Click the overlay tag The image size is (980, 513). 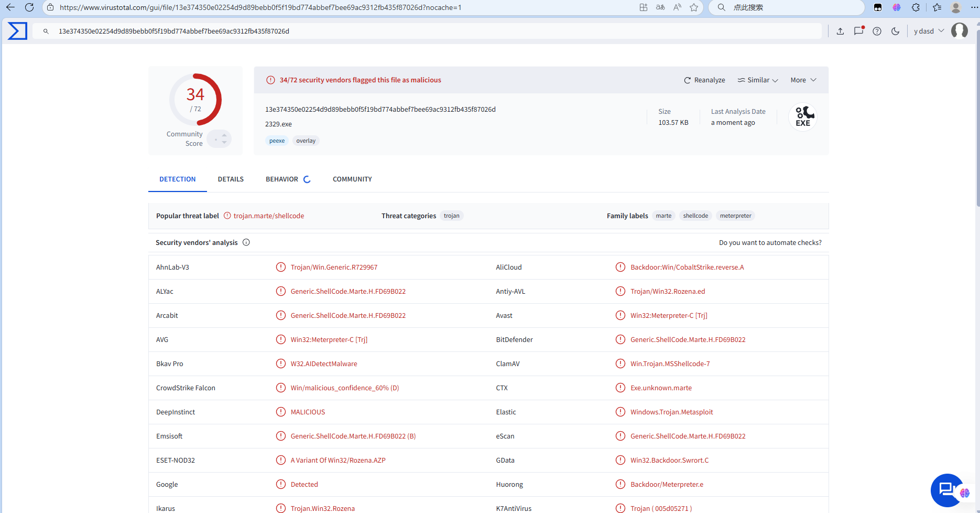(306, 141)
